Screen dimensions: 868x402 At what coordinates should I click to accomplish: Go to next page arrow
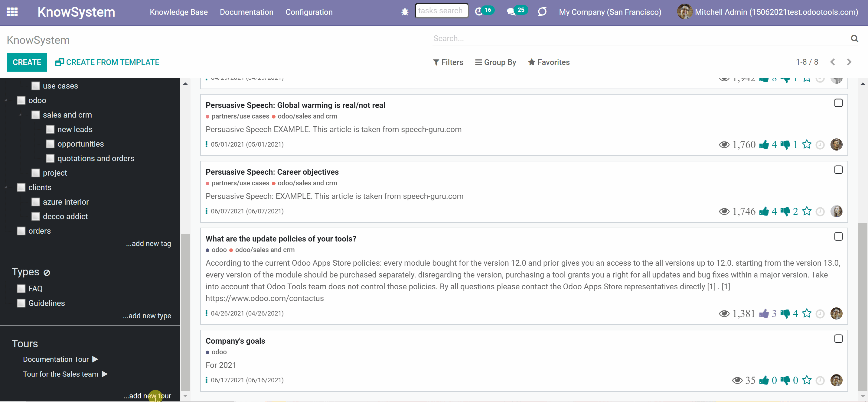(x=849, y=62)
